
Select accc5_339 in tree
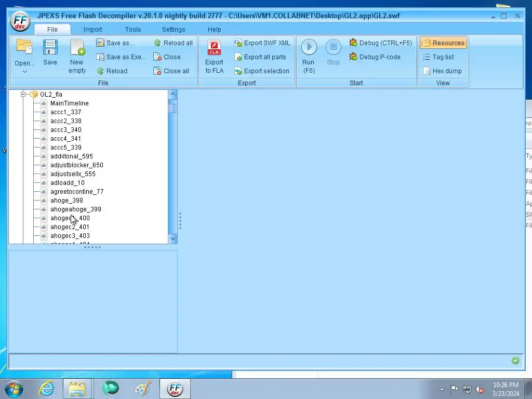tap(66, 147)
